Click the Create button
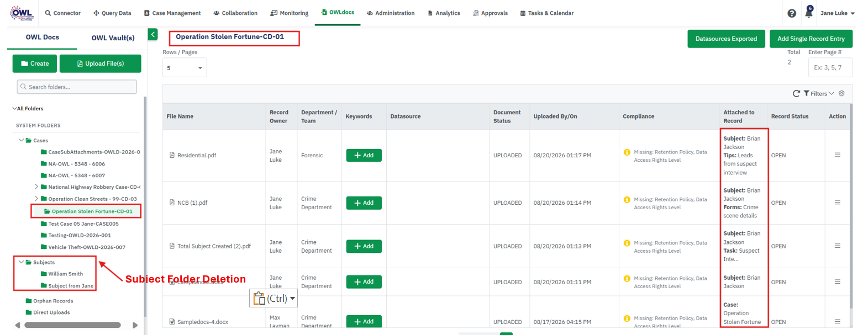 35,63
